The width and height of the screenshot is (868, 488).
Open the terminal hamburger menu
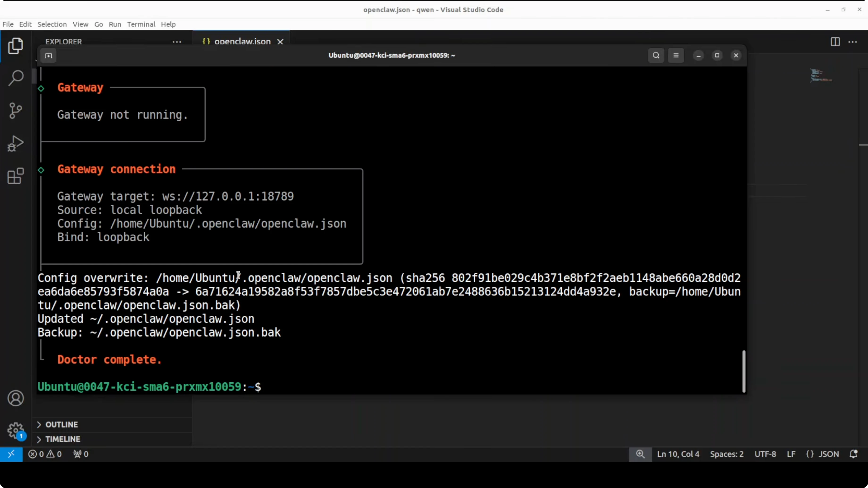coord(676,56)
